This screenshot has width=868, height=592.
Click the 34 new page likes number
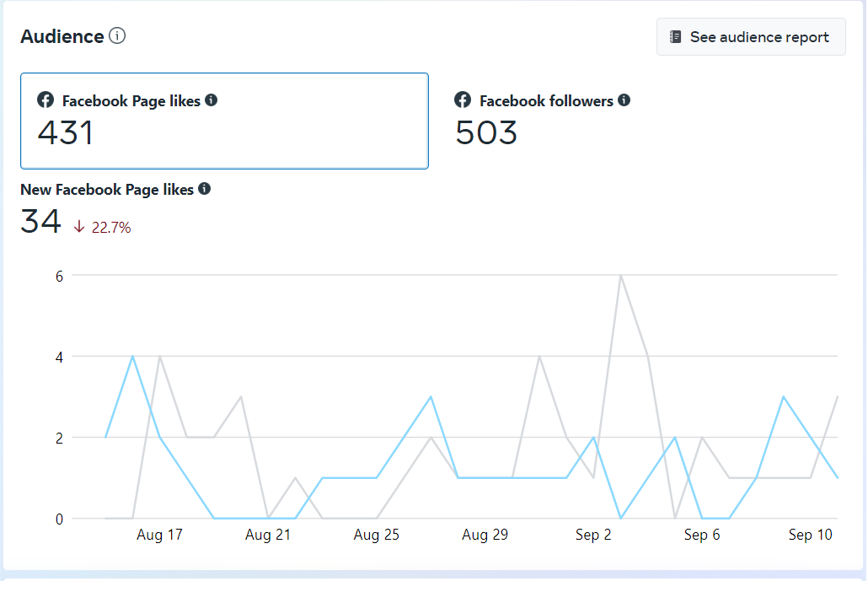click(x=40, y=222)
